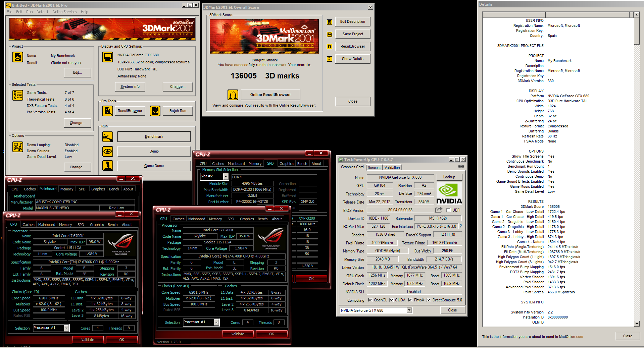The image size is (644, 348).
Task: Click Validate in the center CPU-Z window
Action: (238, 334)
